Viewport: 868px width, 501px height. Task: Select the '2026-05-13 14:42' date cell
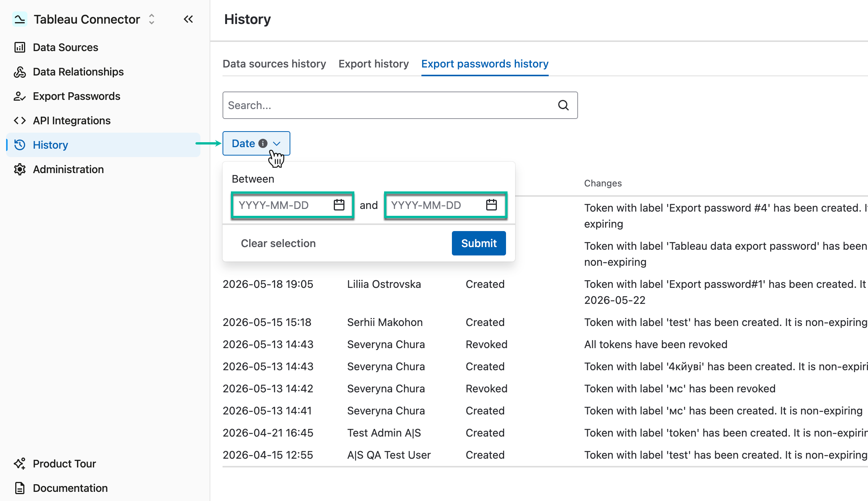point(268,389)
